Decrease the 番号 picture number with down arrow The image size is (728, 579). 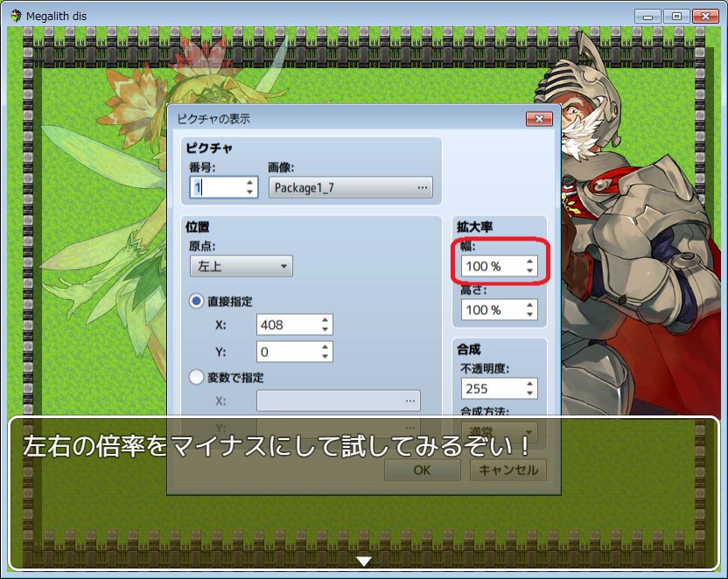[249, 192]
